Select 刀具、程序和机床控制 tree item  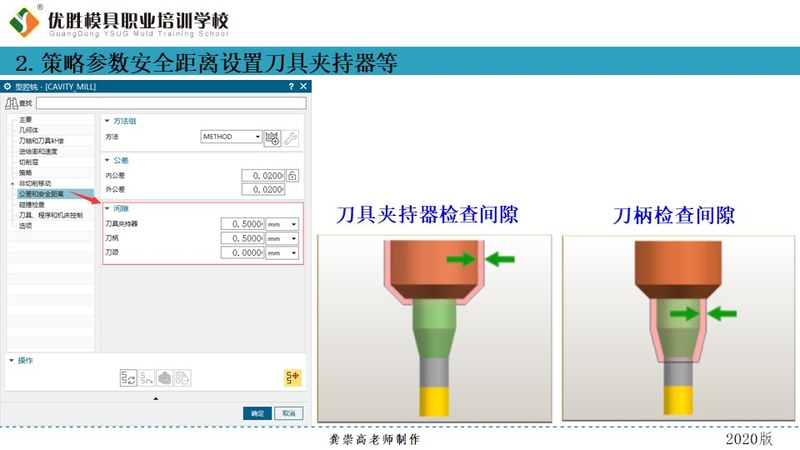point(51,215)
